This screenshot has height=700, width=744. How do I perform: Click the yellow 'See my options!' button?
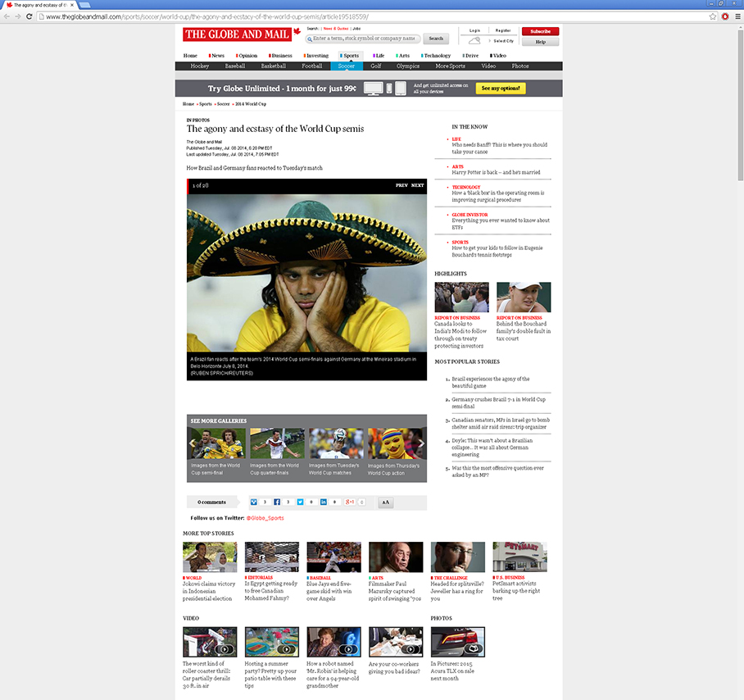point(501,89)
